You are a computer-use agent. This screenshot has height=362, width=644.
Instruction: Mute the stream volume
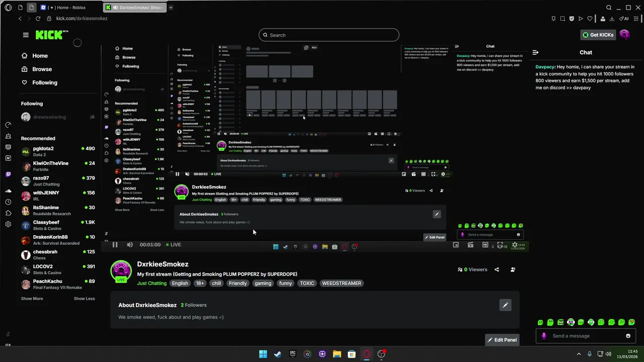click(130, 245)
